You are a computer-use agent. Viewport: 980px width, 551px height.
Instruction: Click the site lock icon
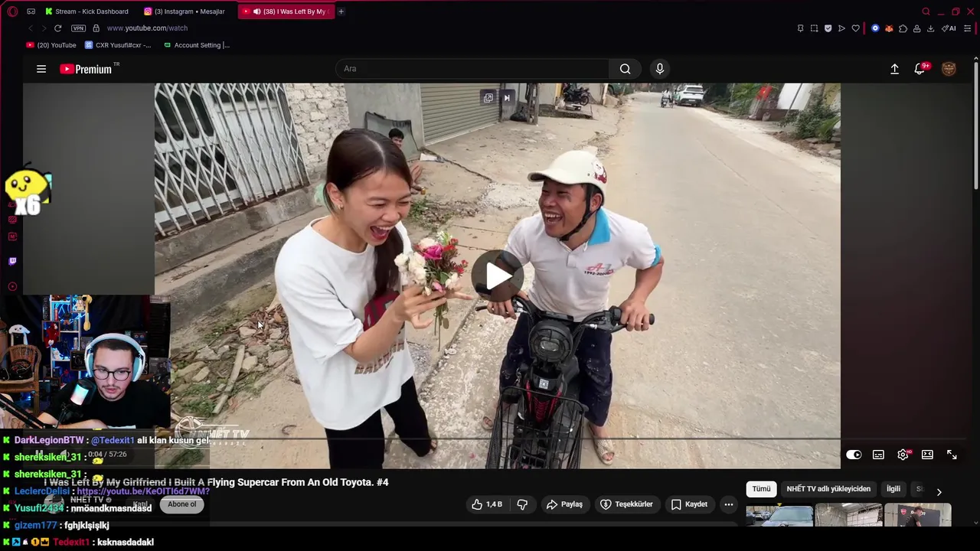[96, 28]
